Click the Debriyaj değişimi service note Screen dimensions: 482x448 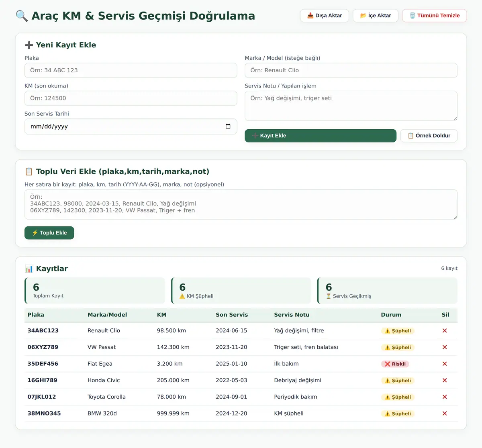(298, 380)
